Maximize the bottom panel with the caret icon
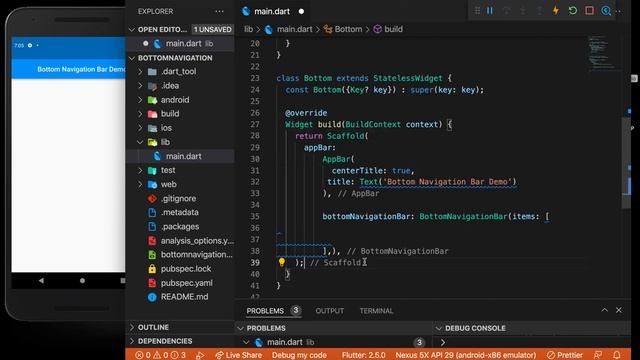This screenshot has height=360, width=640. 604,310
